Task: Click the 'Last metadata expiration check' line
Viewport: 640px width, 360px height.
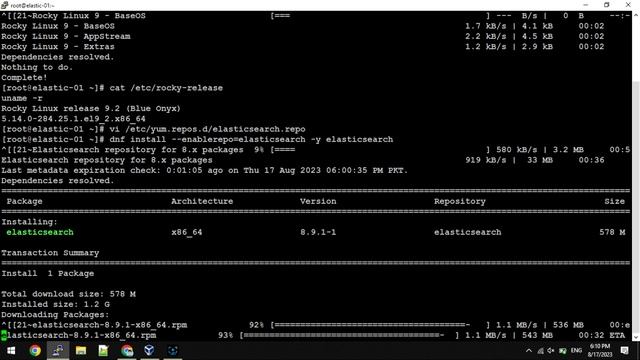Action: pos(204,170)
